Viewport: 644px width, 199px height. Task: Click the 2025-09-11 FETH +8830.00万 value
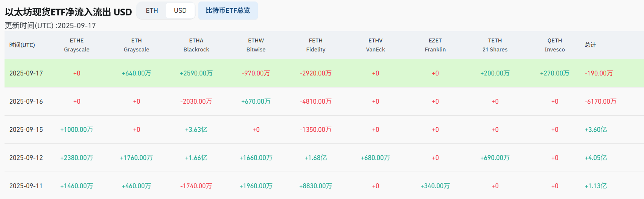(x=315, y=186)
